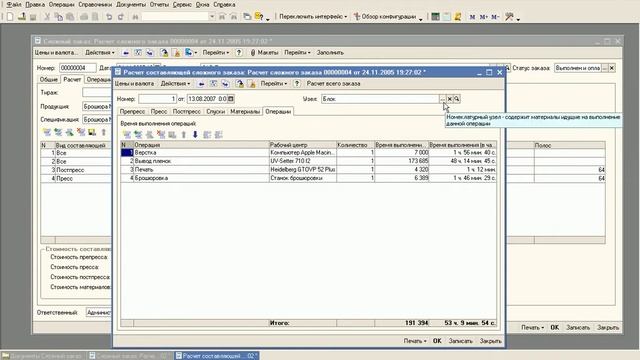Open the Операции menu
The height and width of the screenshot is (360, 640).
tap(61, 4)
